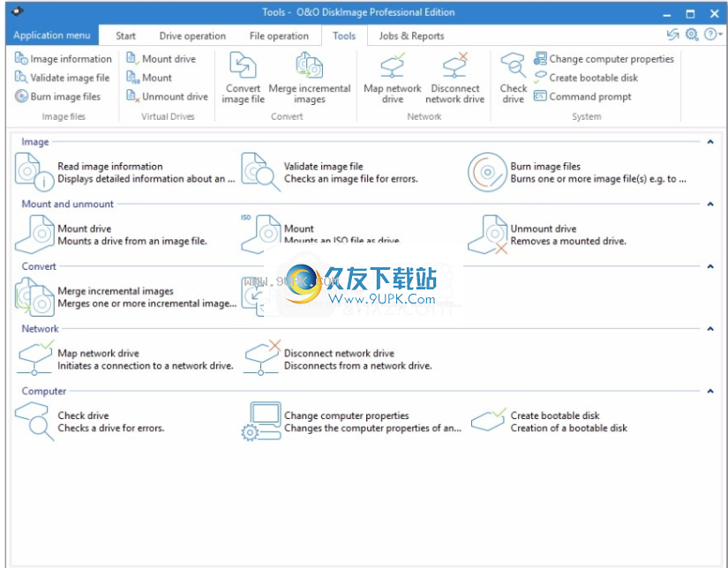Open the help question mark dropdown
The image size is (728, 568).
point(713,34)
